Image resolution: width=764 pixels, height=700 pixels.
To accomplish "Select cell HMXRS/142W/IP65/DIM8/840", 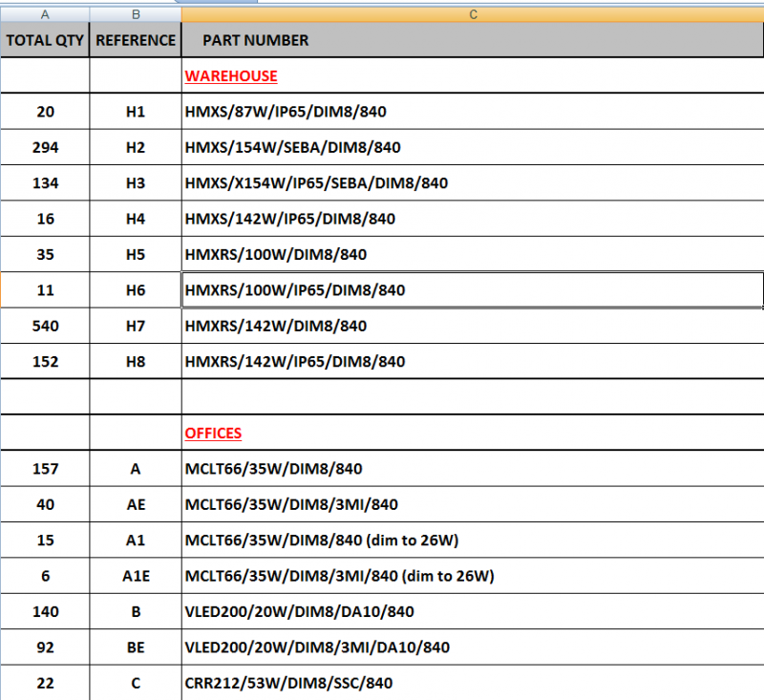I will (473, 361).
